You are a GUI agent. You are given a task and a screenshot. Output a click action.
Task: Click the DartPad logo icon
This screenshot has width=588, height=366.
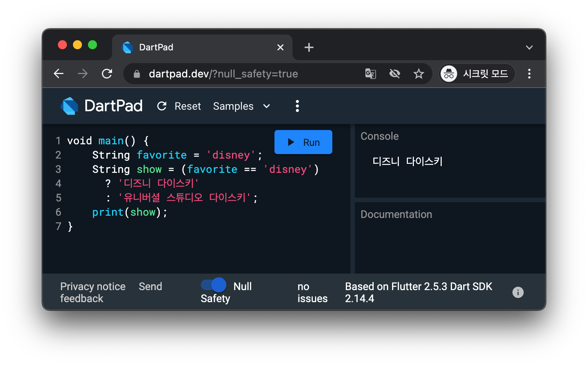(70, 106)
